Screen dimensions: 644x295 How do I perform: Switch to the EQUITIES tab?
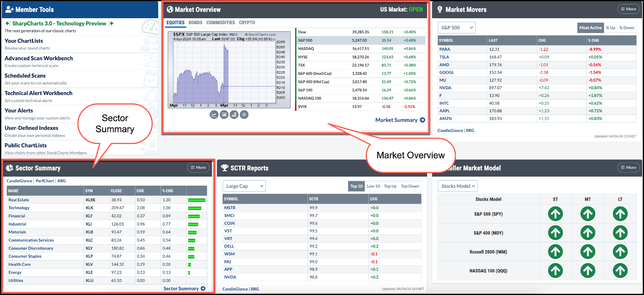175,23
